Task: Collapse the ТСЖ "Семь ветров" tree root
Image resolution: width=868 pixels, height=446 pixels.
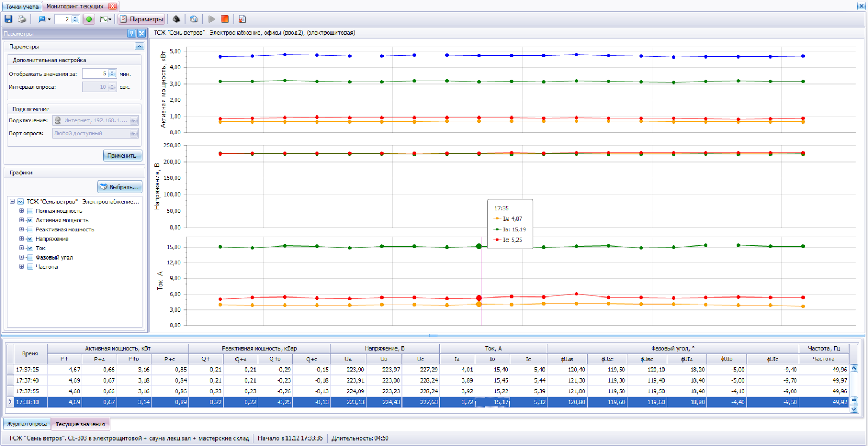Action: point(12,202)
